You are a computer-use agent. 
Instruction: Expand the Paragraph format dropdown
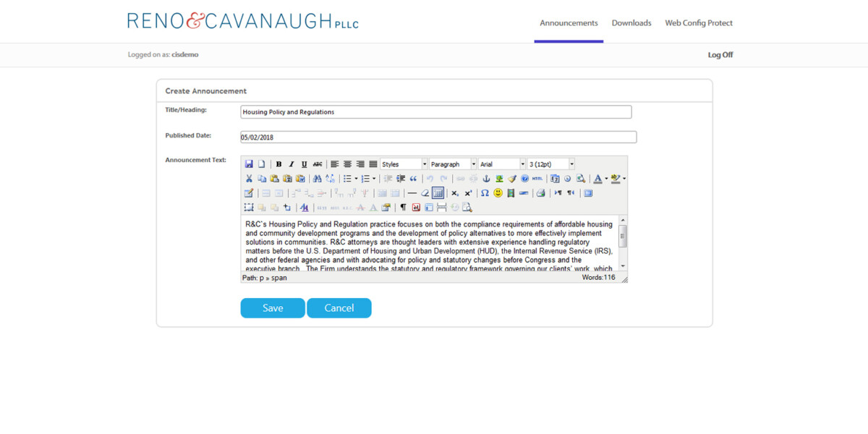[x=453, y=164]
